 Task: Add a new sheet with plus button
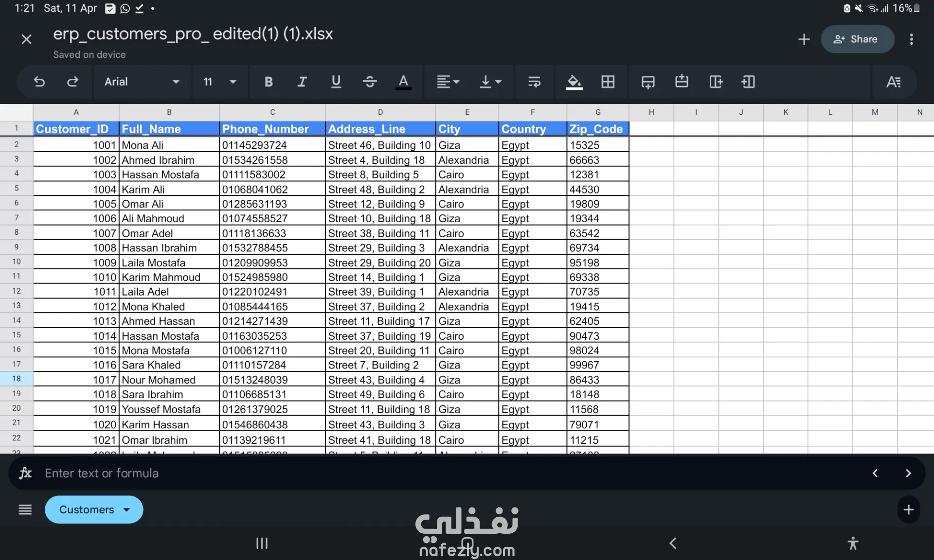click(x=908, y=509)
